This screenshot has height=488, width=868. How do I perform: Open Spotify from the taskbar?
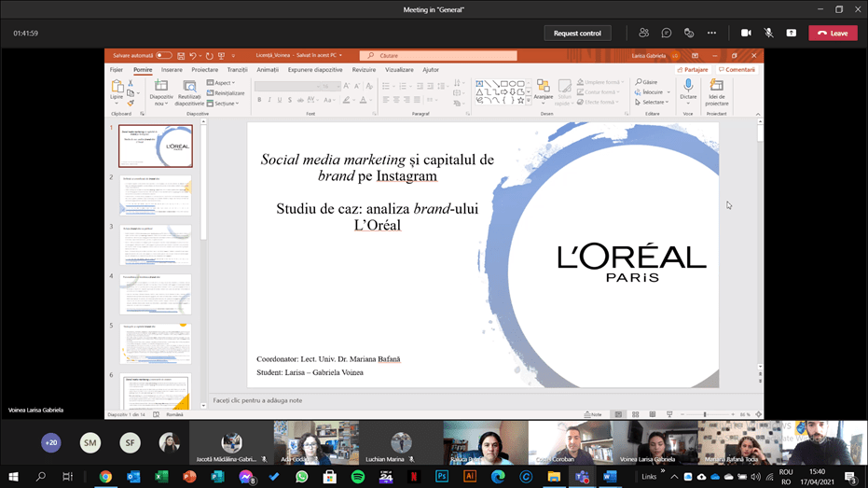(x=358, y=476)
